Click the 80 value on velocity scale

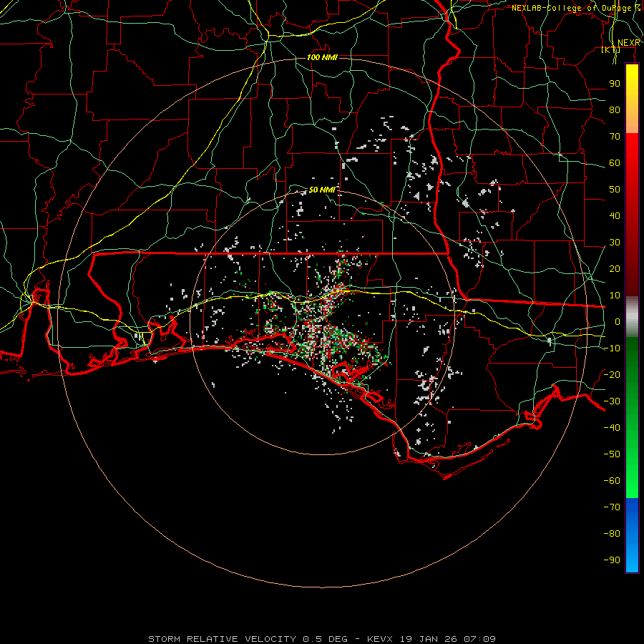coord(615,110)
